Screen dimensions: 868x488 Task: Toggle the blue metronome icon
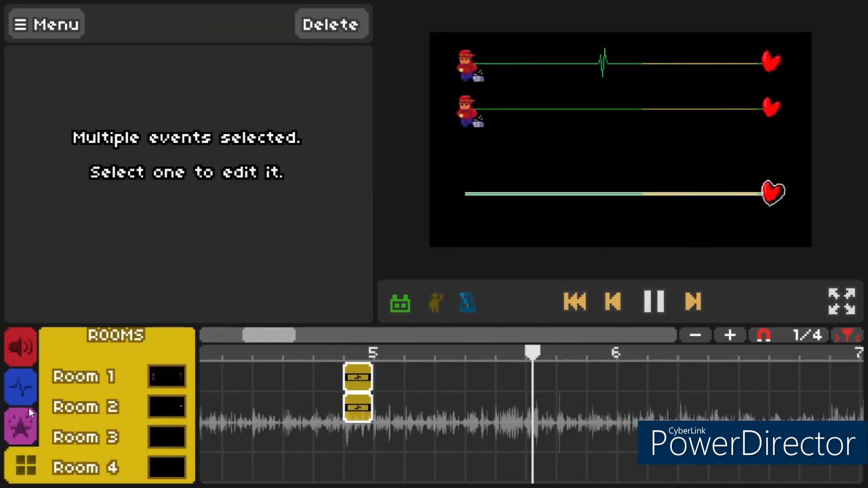tap(467, 303)
